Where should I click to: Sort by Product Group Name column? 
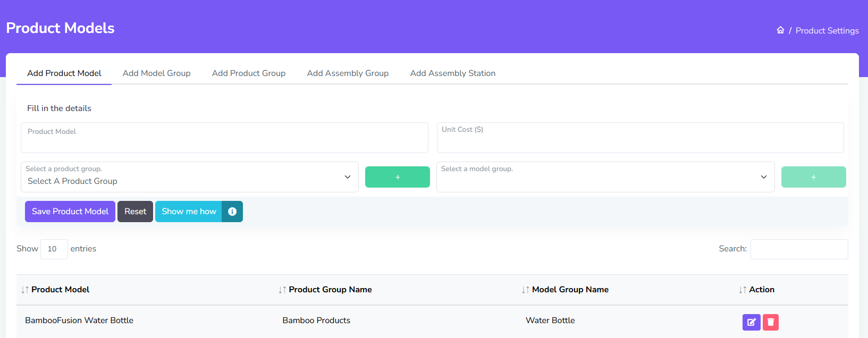tap(330, 290)
